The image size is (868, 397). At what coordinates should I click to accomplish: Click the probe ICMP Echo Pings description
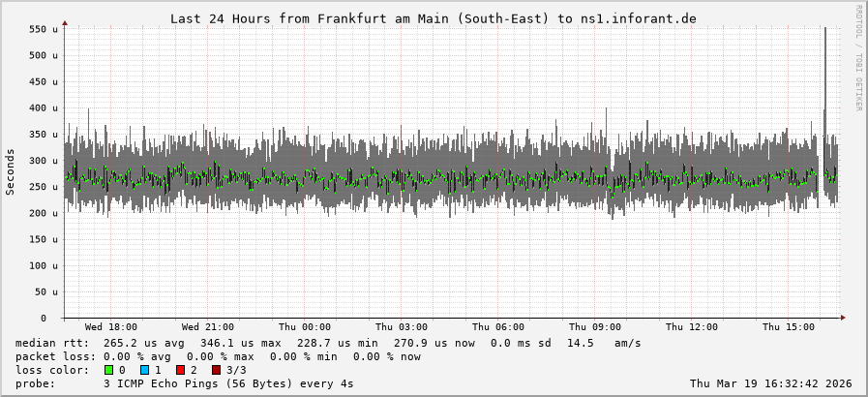pos(227,383)
